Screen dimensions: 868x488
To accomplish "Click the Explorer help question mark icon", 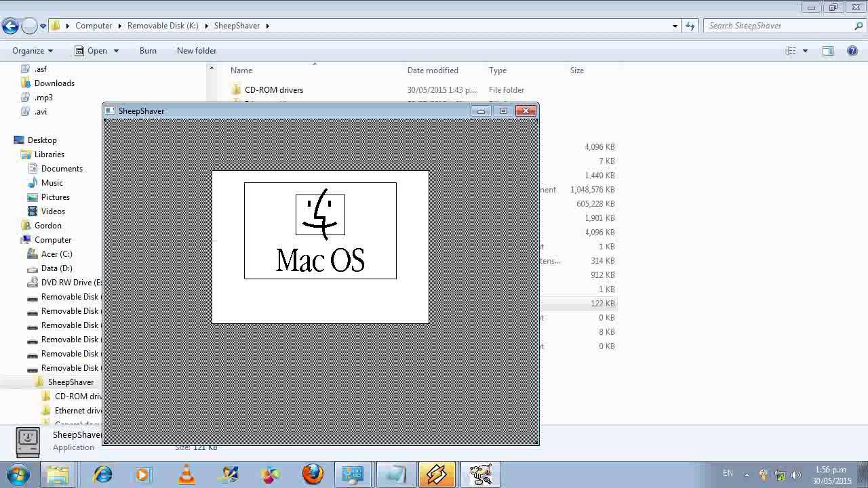I will pos(852,51).
